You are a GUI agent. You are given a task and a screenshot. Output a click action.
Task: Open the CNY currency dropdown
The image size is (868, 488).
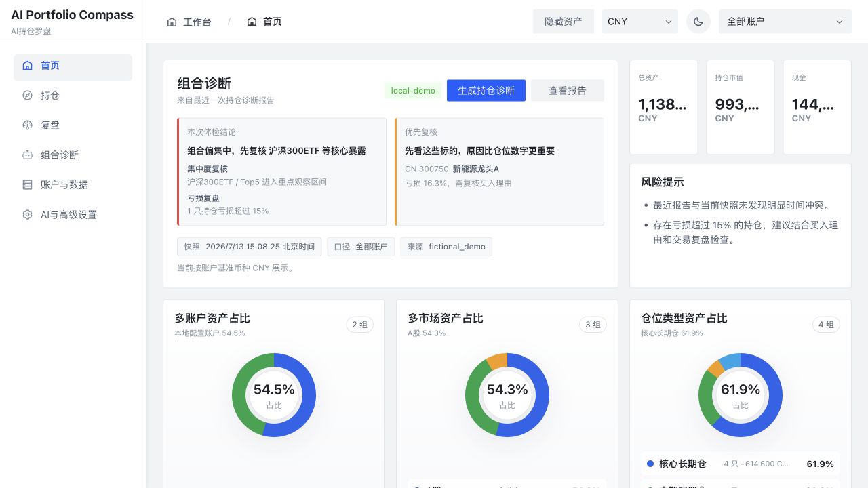tap(640, 22)
